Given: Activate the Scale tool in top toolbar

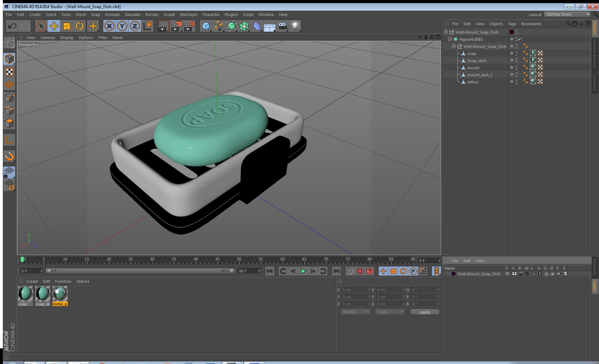Looking at the screenshot, I should (x=67, y=26).
